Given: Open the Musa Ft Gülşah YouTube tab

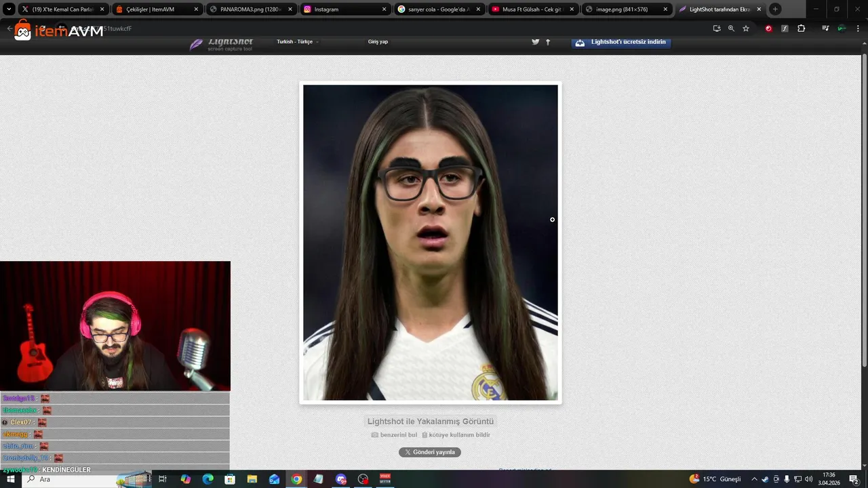Looking at the screenshot, I should [x=532, y=9].
